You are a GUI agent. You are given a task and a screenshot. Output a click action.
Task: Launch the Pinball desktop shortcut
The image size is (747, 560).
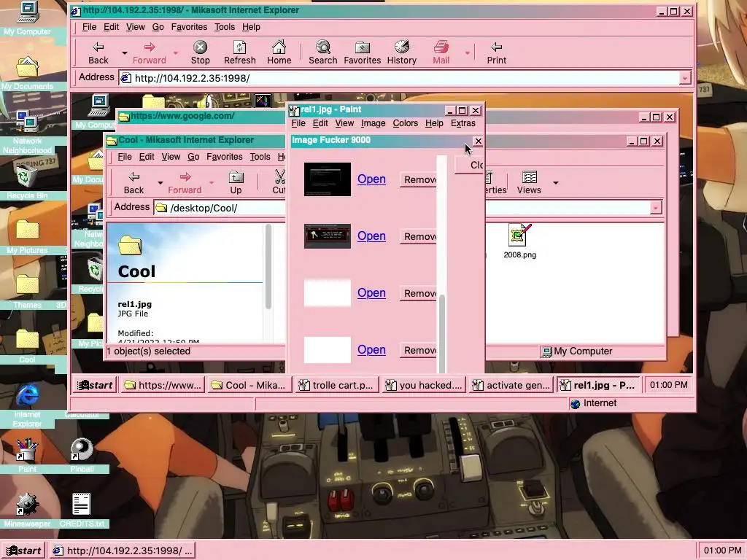click(x=82, y=456)
